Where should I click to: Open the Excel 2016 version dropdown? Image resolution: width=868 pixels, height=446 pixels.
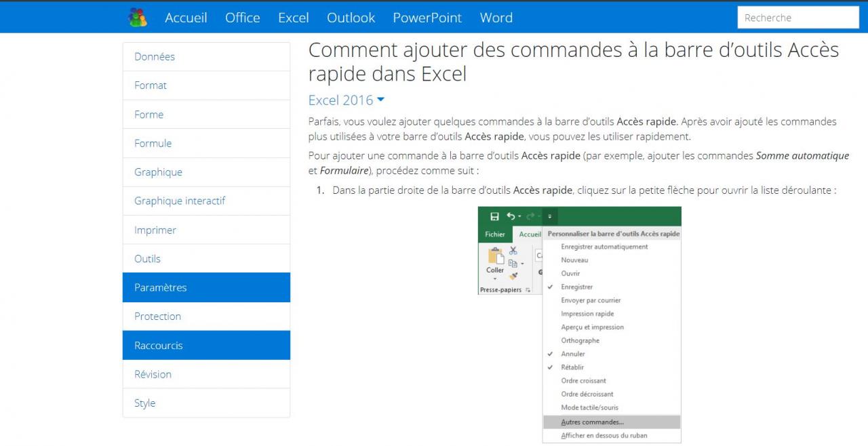pos(347,100)
